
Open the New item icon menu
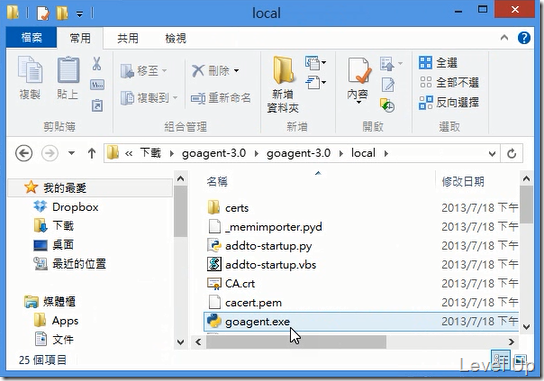(315, 63)
